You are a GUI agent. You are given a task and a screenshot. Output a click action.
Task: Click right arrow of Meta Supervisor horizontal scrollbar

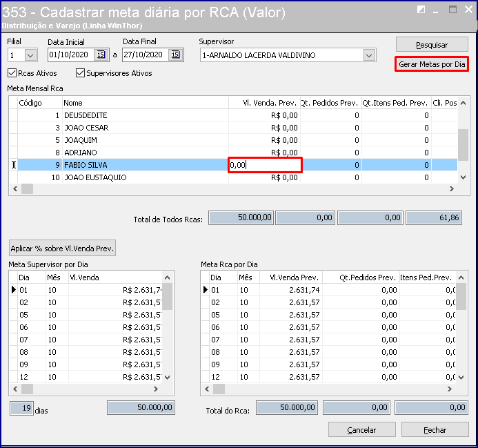[156, 389]
